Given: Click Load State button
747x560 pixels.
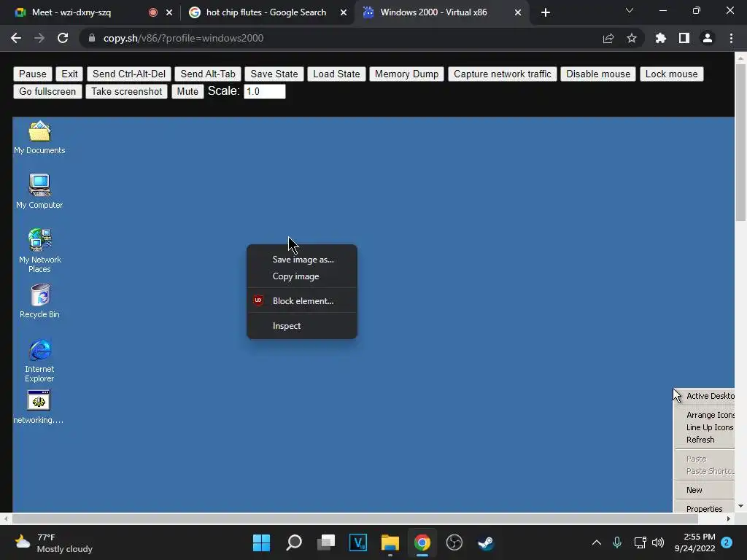Looking at the screenshot, I should pyautogui.click(x=336, y=74).
